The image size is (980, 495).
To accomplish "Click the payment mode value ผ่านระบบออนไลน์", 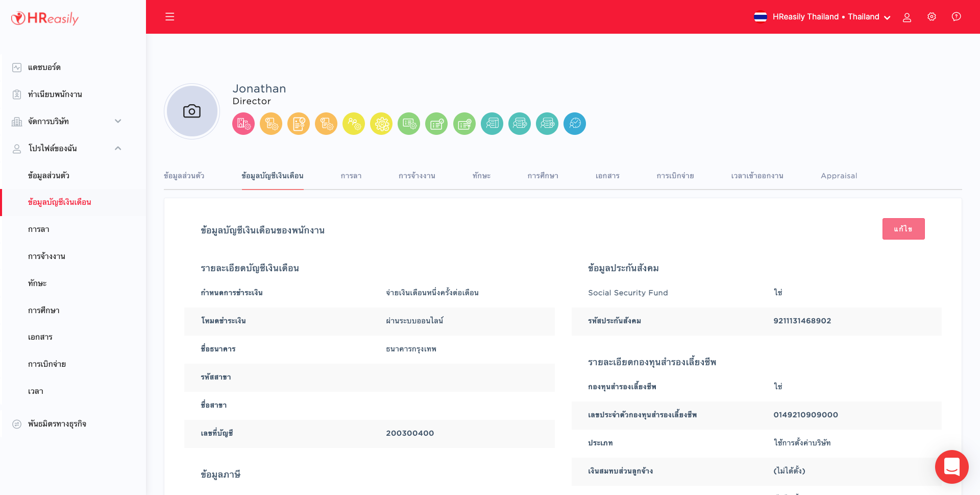I will [x=414, y=321].
